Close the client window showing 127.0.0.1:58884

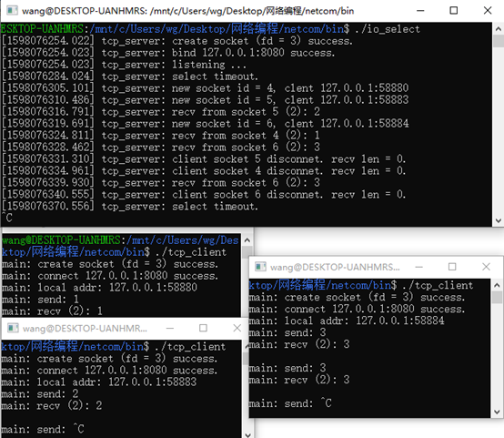[x=486, y=267]
